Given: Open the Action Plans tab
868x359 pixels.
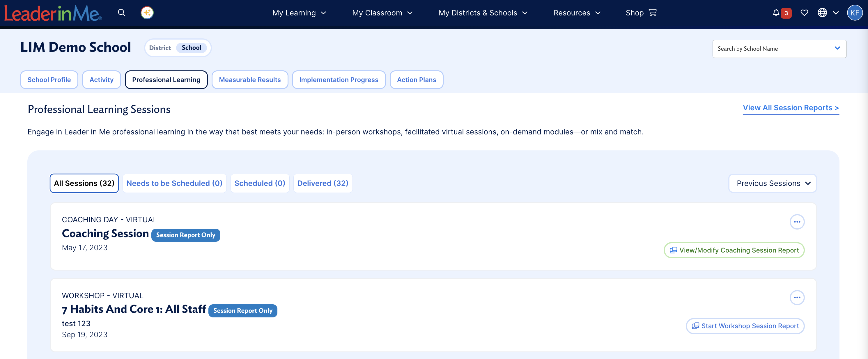Looking at the screenshot, I should tap(416, 80).
